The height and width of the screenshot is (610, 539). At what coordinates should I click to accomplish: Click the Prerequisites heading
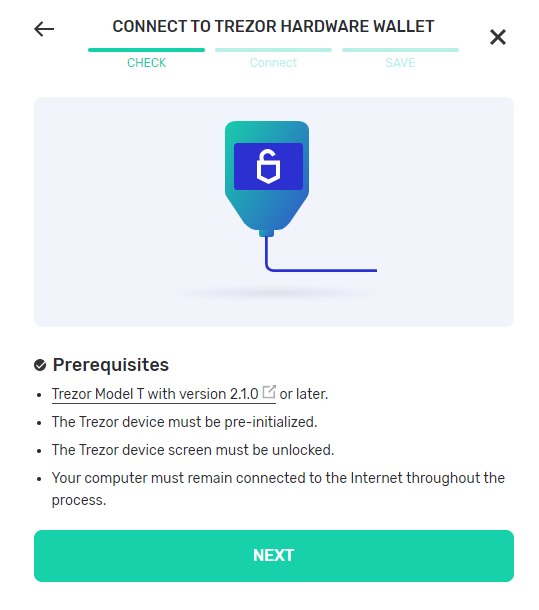pos(111,365)
